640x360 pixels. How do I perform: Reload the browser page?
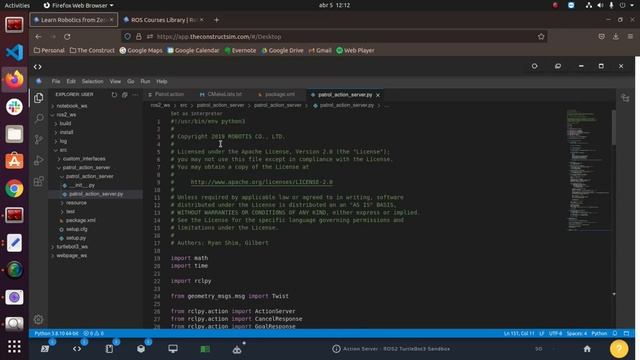(x=67, y=37)
